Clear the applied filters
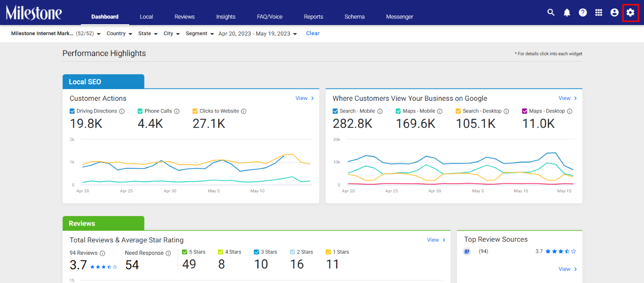Viewport: 644px width, 283px height. [313, 33]
